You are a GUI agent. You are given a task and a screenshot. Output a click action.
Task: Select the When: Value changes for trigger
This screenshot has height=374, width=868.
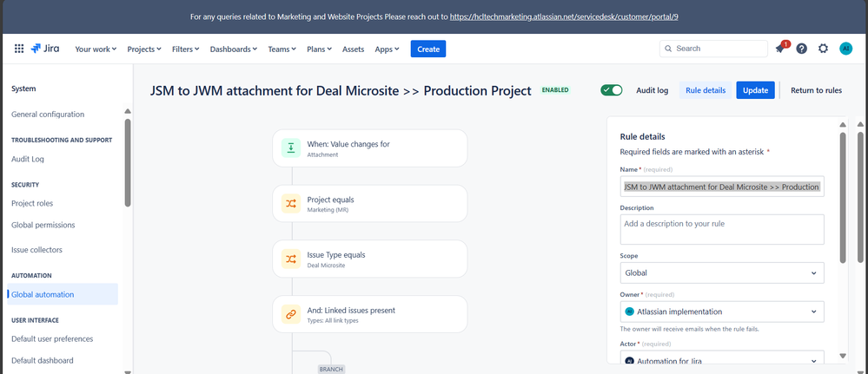pyautogui.click(x=370, y=148)
